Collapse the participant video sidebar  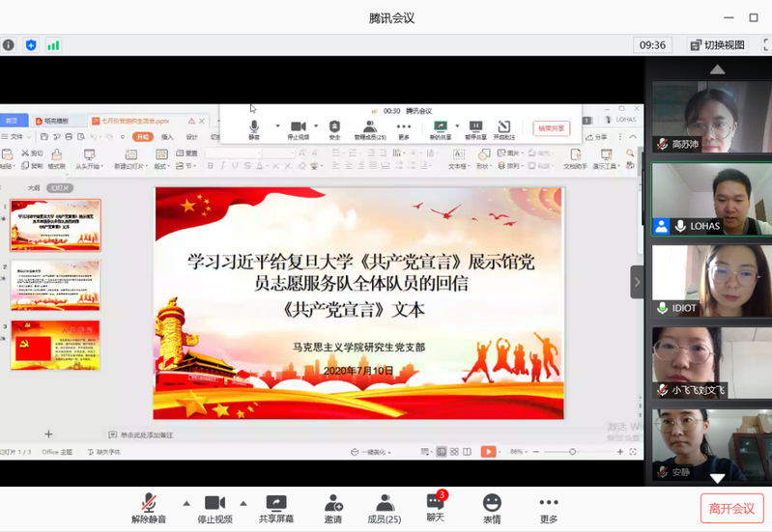click(637, 282)
